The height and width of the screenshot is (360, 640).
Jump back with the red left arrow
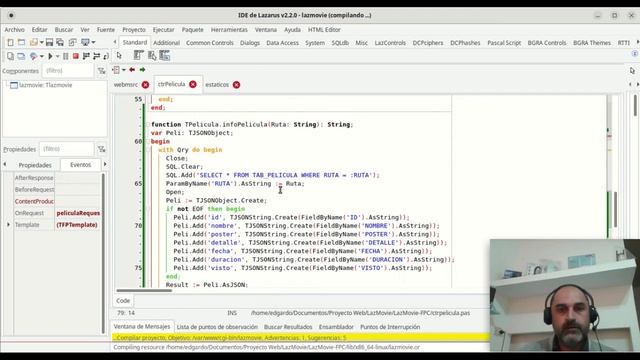[132, 70]
